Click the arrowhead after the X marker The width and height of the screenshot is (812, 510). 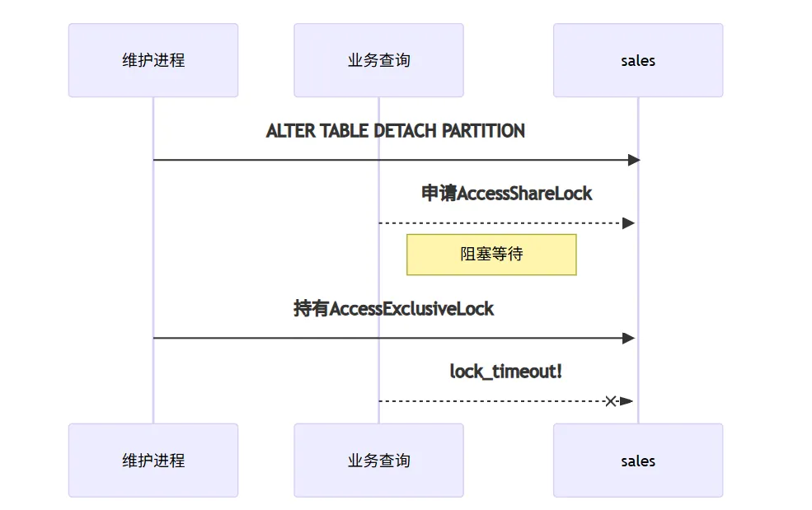click(627, 401)
